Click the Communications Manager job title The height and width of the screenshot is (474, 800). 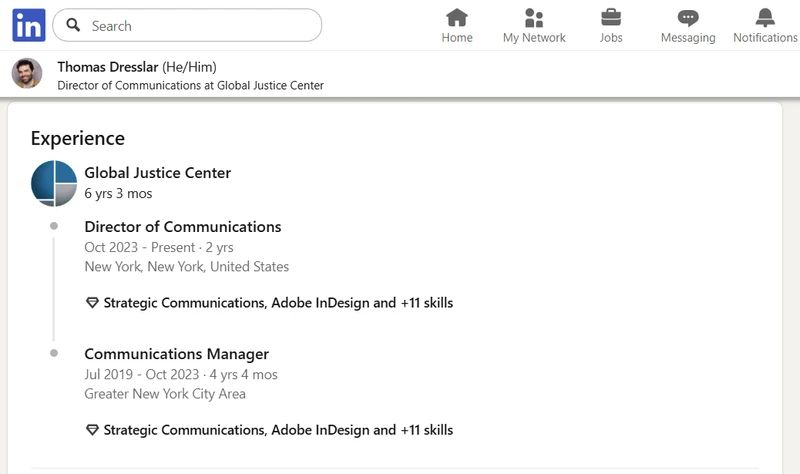point(176,354)
